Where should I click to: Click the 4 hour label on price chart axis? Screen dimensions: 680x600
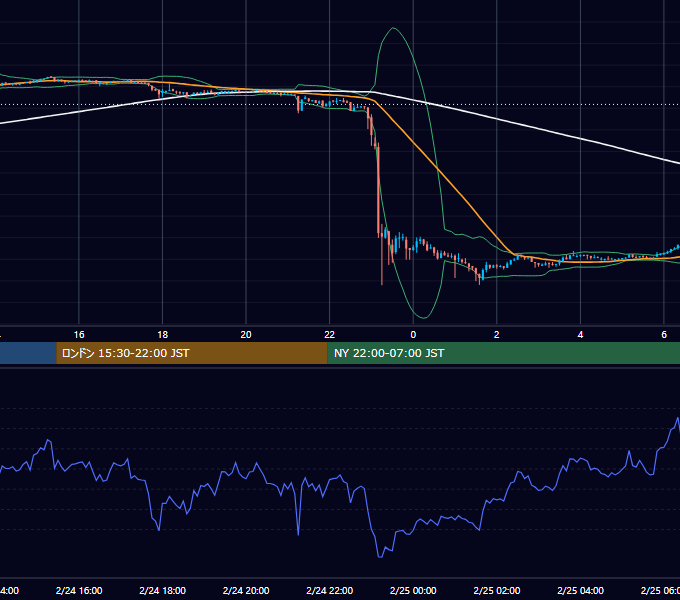(x=580, y=335)
